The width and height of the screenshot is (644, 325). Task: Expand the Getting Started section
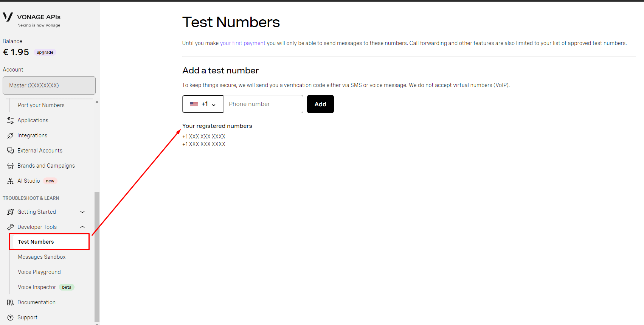[82, 212]
